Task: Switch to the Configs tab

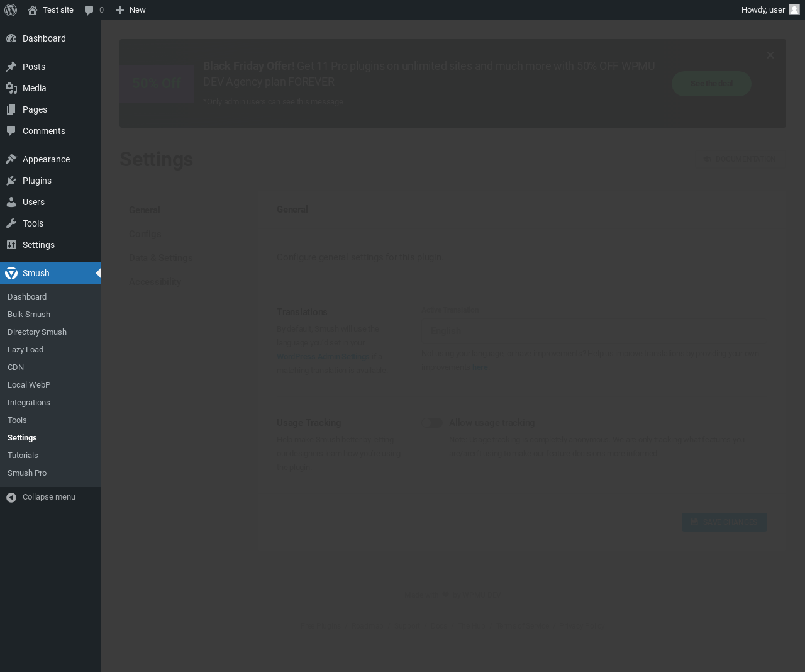Action: tap(145, 234)
